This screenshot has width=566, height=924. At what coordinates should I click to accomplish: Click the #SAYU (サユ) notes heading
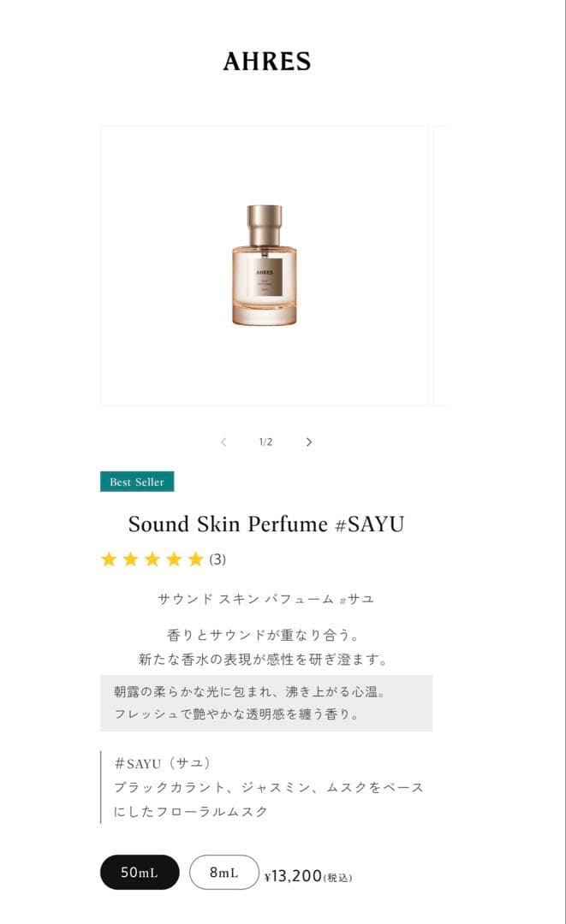click(163, 763)
